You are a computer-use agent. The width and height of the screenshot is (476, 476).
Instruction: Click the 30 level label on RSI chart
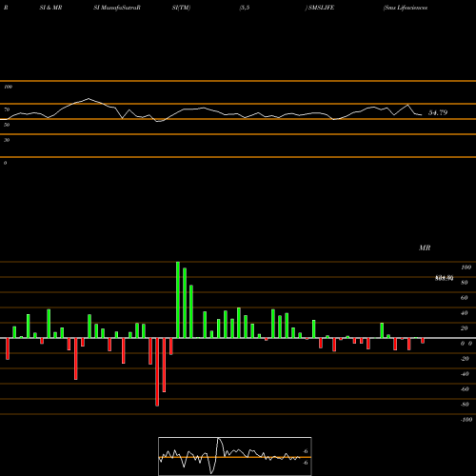click(7, 140)
